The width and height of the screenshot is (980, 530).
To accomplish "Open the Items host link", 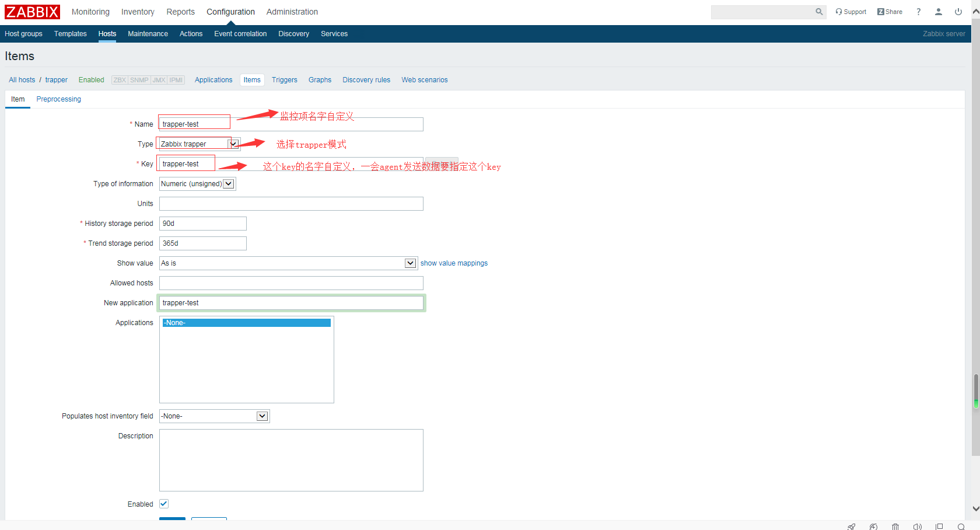I will 252,80.
